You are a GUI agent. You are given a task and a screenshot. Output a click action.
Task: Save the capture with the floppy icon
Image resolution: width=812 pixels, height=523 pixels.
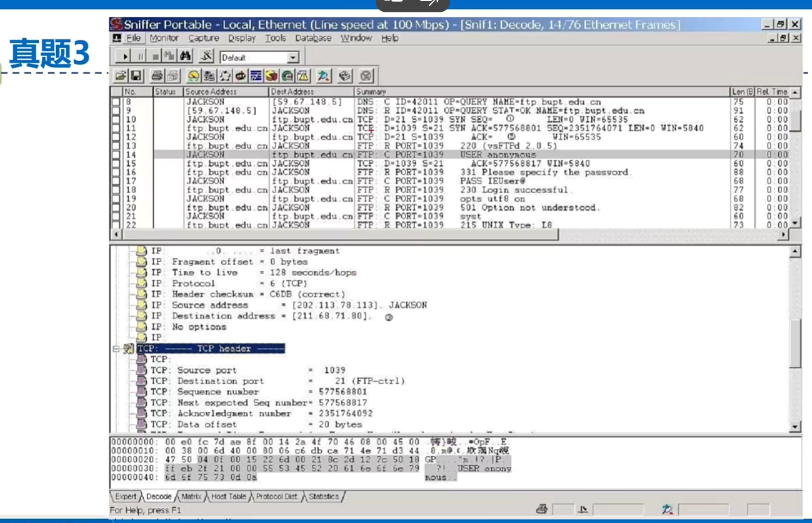(136, 76)
